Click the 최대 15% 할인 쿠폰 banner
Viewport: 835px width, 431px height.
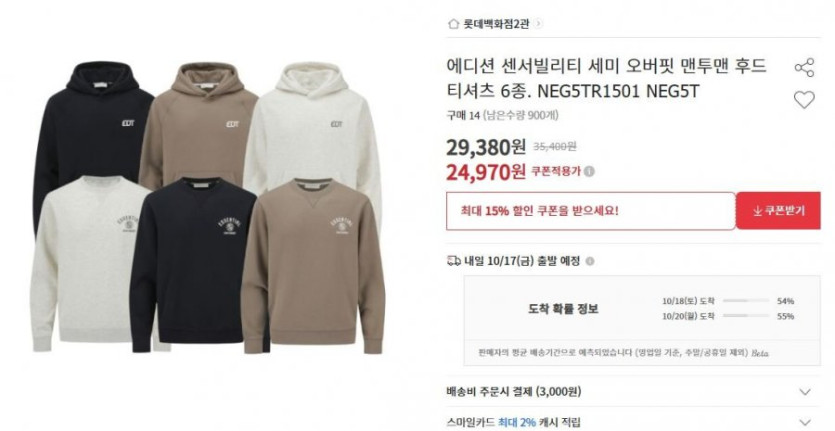pos(591,211)
